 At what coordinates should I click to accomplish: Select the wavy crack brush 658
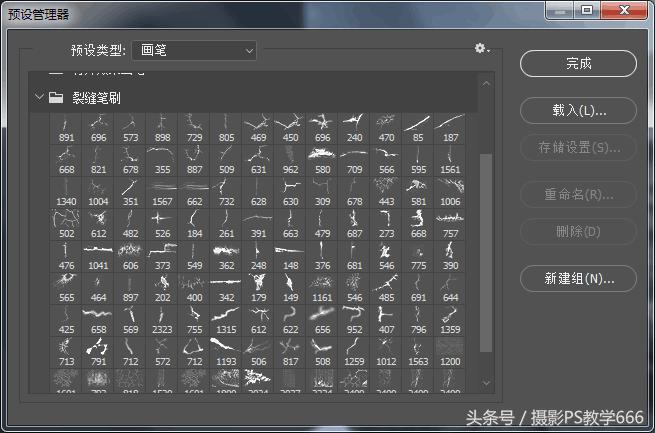pyautogui.click(x=99, y=321)
